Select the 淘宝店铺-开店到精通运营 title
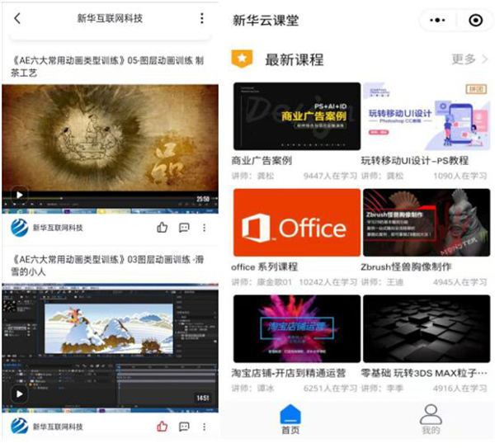This screenshot has width=495, height=448. (x=289, y=373)
